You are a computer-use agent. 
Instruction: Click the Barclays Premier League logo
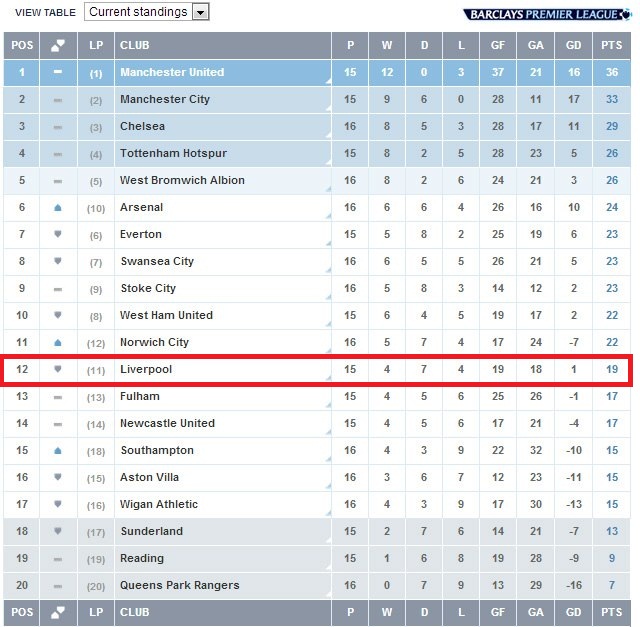click(x=547, y=14)
